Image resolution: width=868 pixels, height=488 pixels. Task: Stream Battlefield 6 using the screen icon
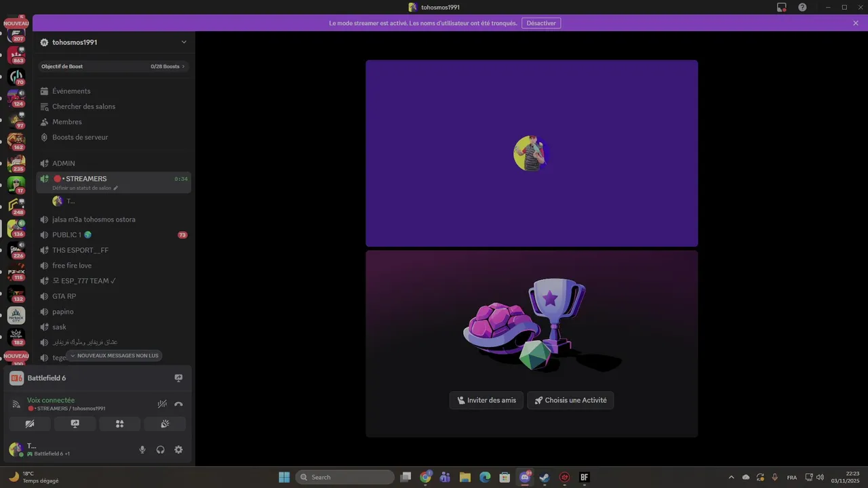[x=178, y=378]
